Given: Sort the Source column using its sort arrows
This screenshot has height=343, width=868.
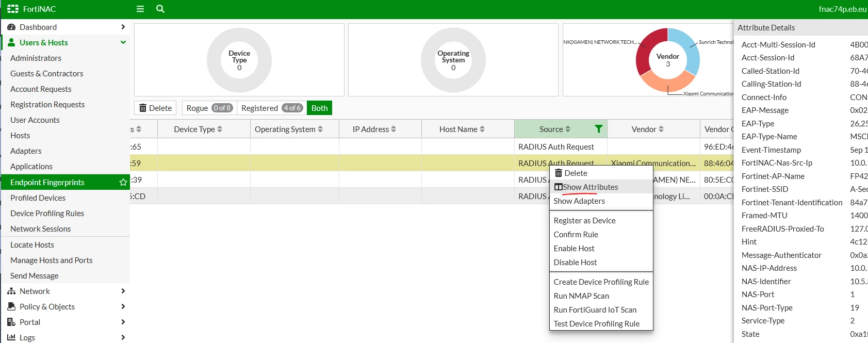Looking at the screenshot, I should click(568, 129).
